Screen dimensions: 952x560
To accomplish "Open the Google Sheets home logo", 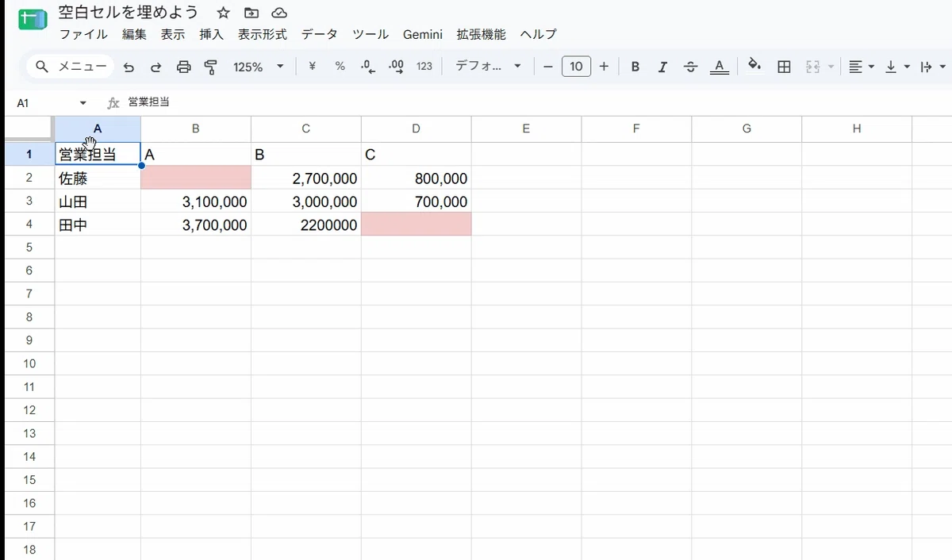I will tap(32, 21).
